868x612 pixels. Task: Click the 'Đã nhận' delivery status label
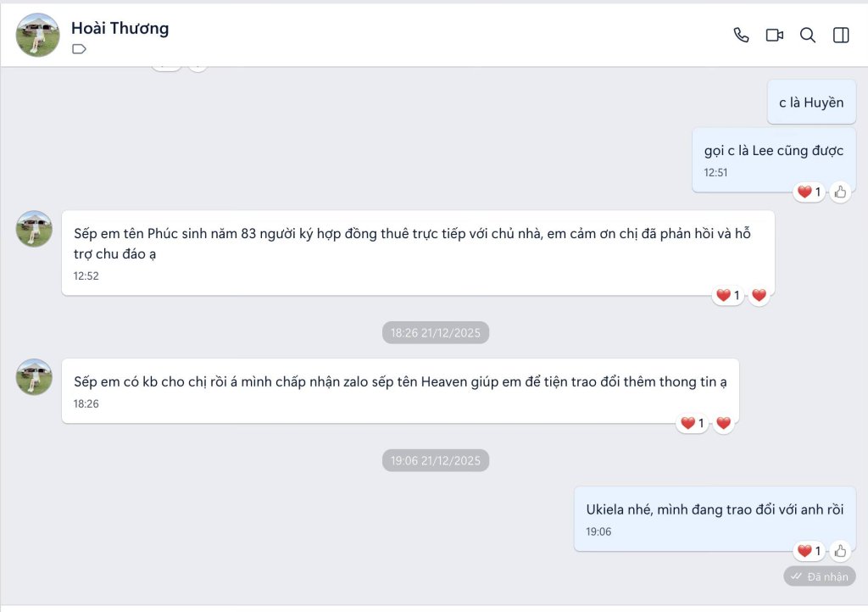click(x=820, y=576)
